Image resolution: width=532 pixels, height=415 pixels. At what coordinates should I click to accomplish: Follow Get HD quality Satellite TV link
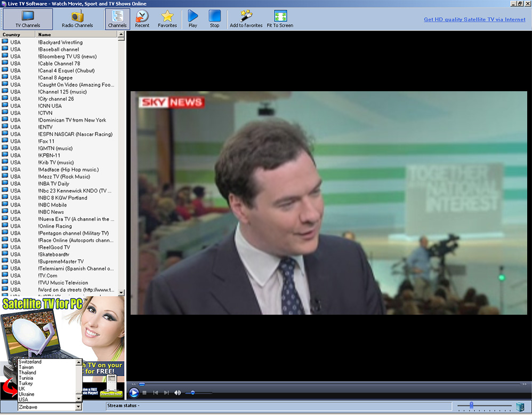coord(474,19)
